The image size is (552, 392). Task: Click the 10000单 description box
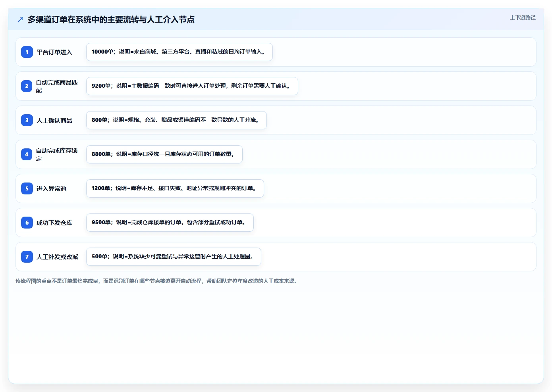point(179,52)
